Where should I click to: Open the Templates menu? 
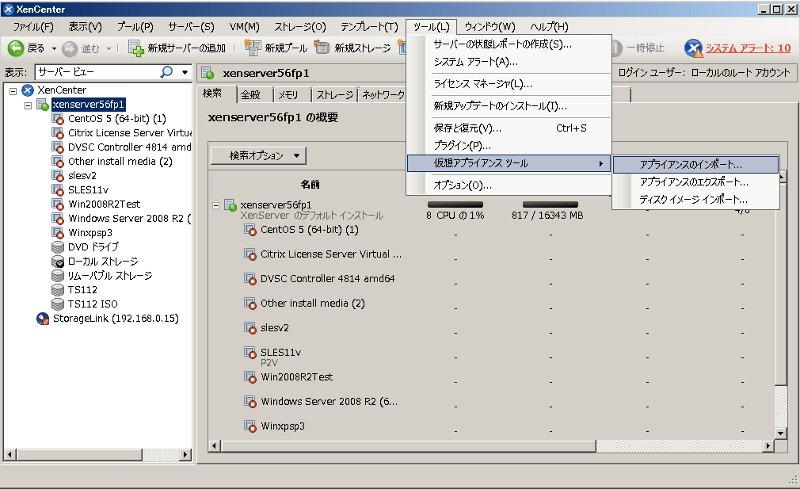pyautogui.click(x=369, y=27)
